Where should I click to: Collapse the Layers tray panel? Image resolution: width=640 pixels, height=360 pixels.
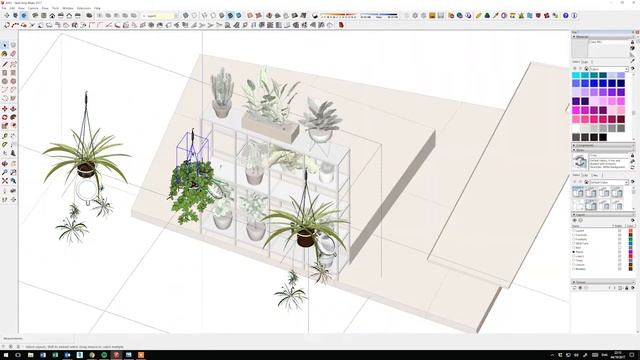tap(574, 215)
